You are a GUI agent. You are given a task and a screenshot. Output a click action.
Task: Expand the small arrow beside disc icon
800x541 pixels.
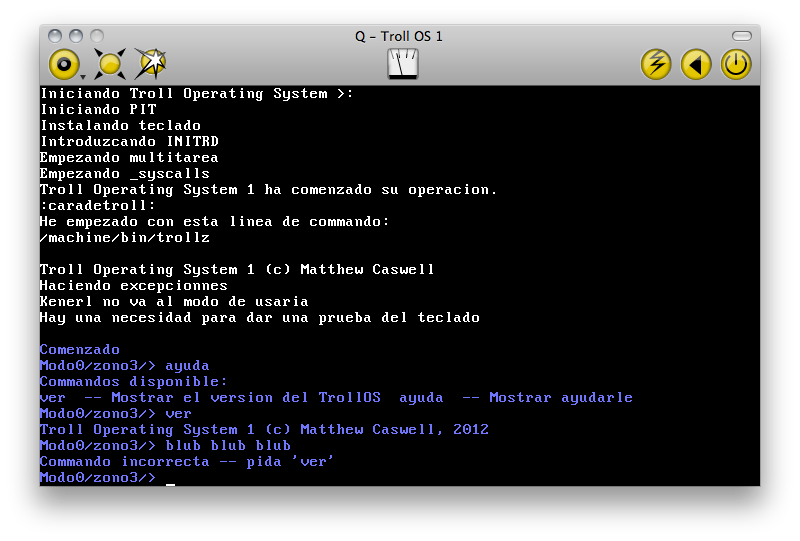[83, 77]
